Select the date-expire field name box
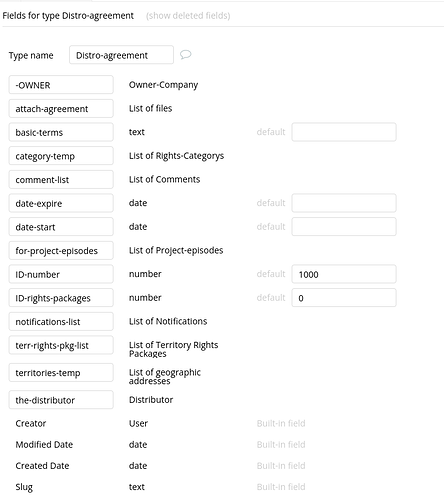Viewport: 444px width, 500px height. coord(61,203)
